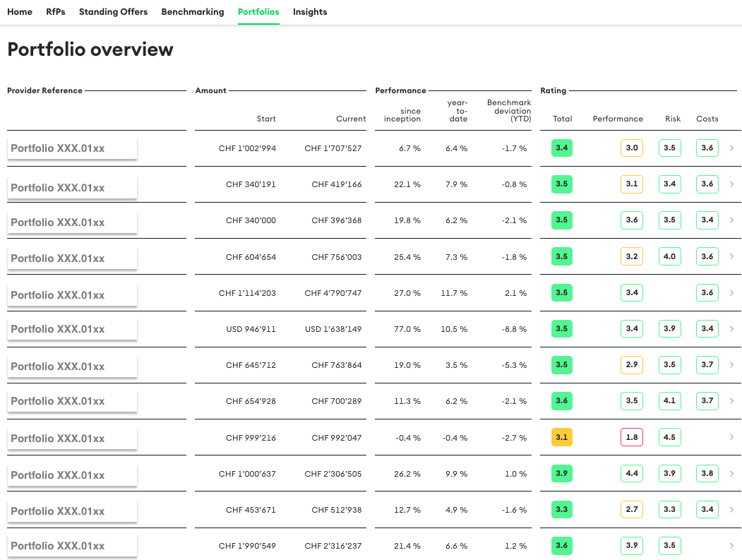742x560 pixels.
Task: Select the Insights tab
Action: [310, 12]
